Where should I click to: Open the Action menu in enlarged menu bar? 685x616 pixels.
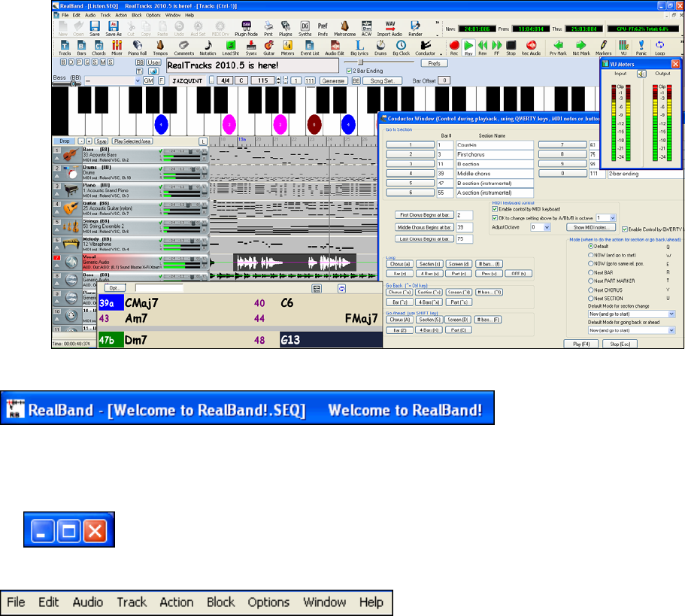(177, 602)
